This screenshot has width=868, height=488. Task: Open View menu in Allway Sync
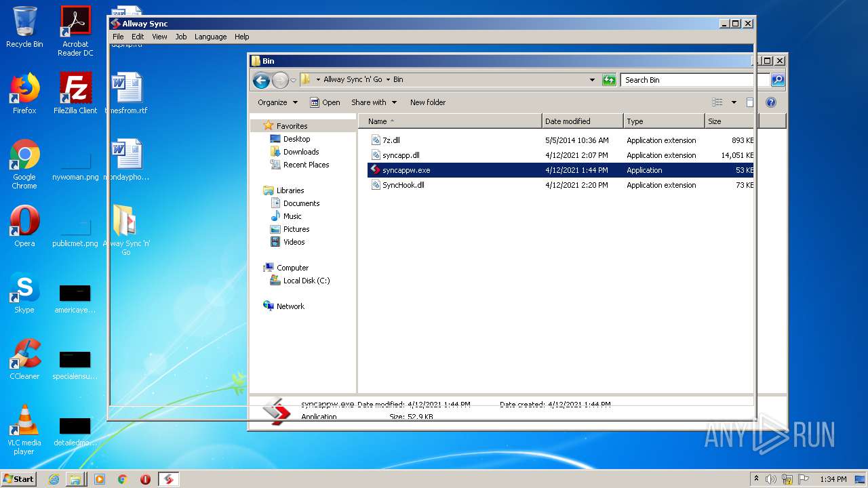159,37
